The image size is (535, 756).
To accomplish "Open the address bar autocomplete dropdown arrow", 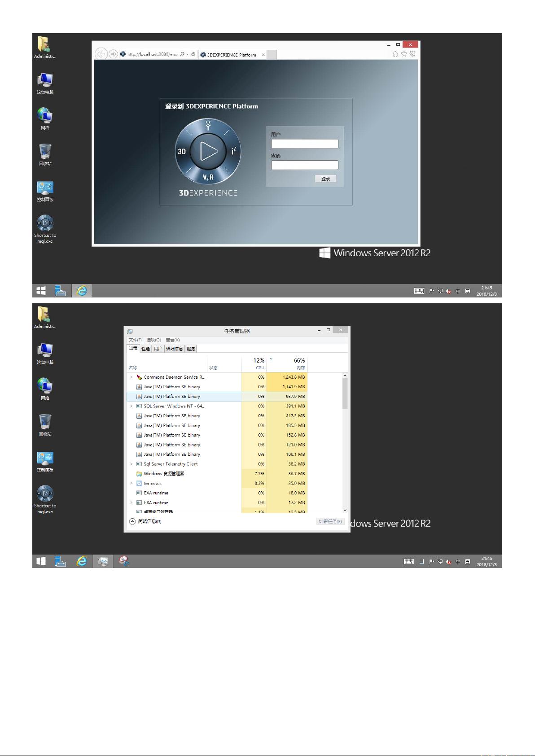I will [188, 54].
